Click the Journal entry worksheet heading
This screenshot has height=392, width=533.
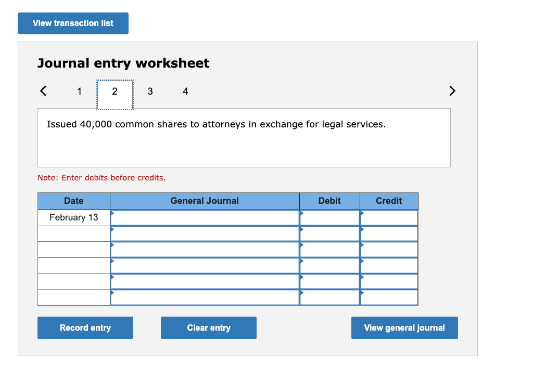123,63
